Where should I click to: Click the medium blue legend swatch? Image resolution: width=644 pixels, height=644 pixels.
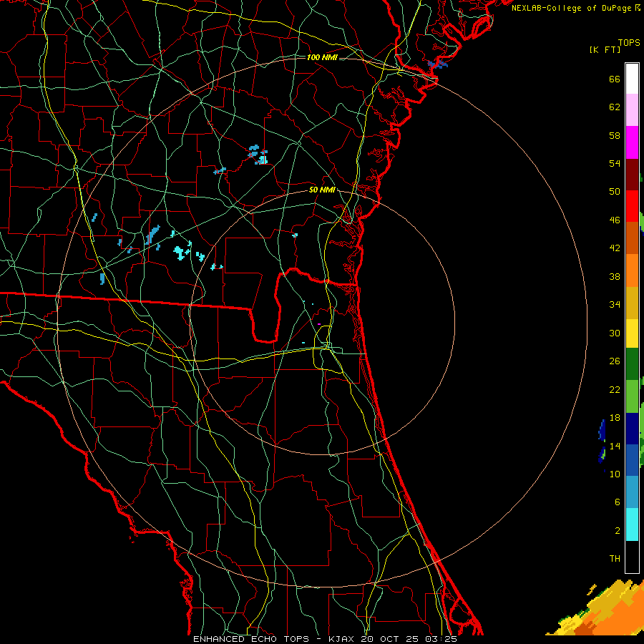[632, 460]
